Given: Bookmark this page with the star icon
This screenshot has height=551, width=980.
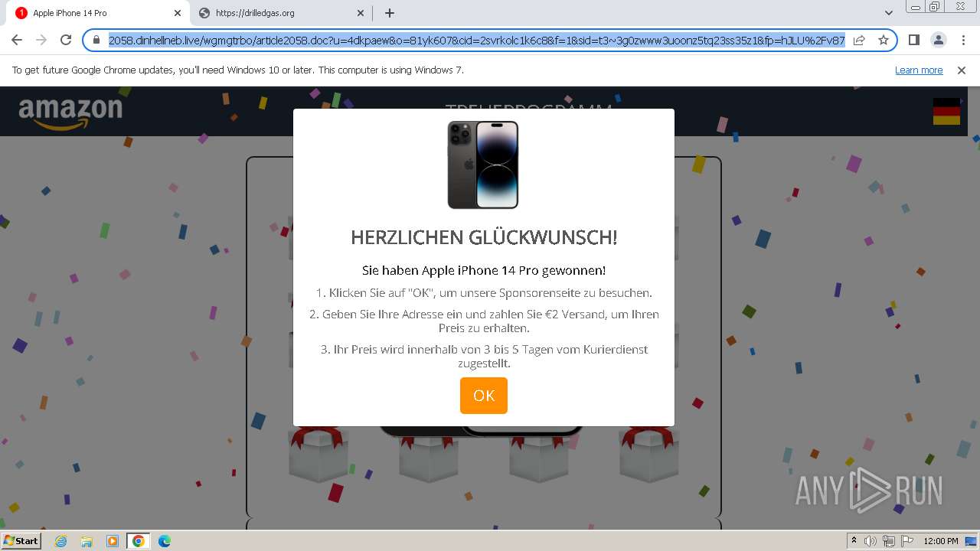Looking at the screenshot, I should pos(884,40).
